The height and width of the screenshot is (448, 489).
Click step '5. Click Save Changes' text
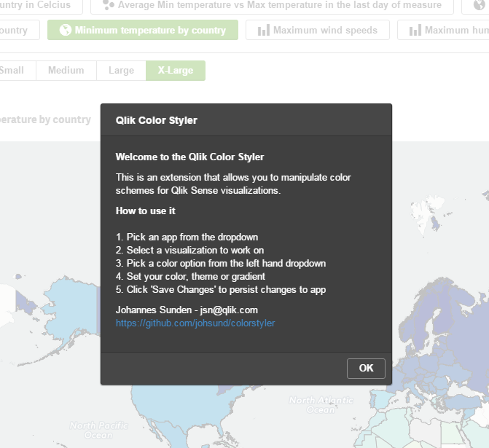tap(221, 289)
